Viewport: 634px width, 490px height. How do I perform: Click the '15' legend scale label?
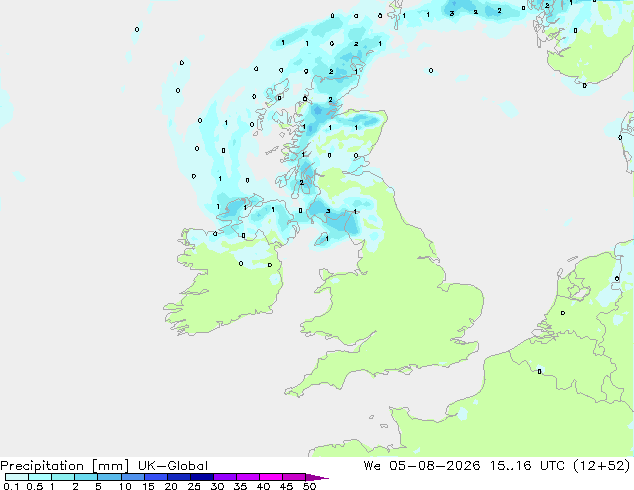pos(148,486)
